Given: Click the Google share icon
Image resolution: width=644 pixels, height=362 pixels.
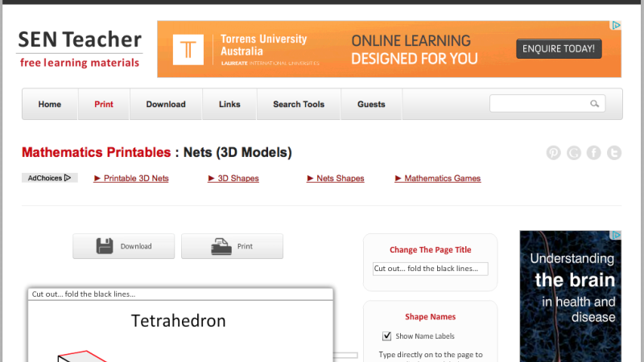Looking at the screenshot, I should click(574, 153).
